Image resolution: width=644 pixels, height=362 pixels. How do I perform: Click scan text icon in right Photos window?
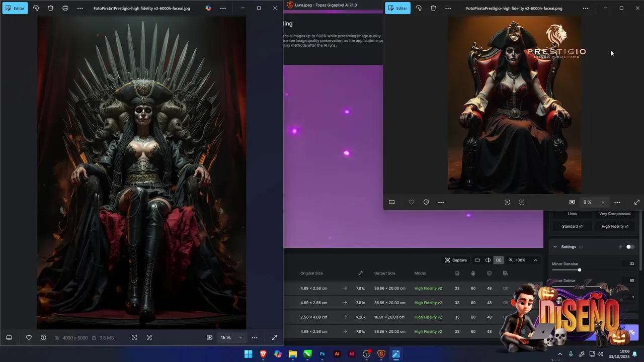(522, 202)
